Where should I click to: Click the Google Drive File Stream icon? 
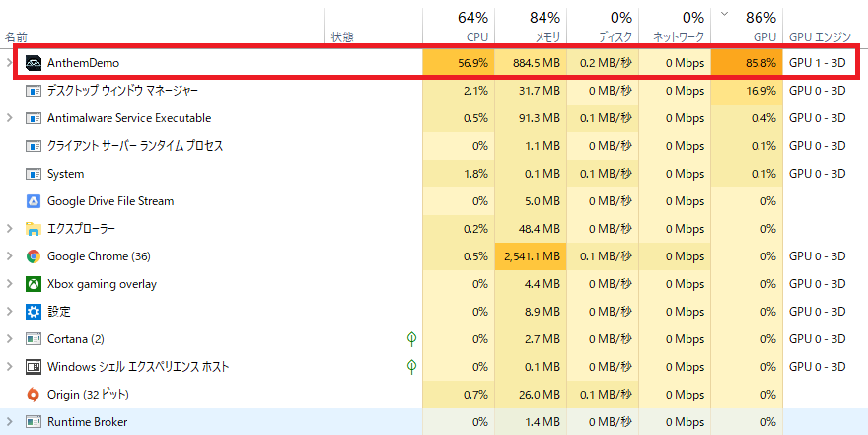(34, 201)
